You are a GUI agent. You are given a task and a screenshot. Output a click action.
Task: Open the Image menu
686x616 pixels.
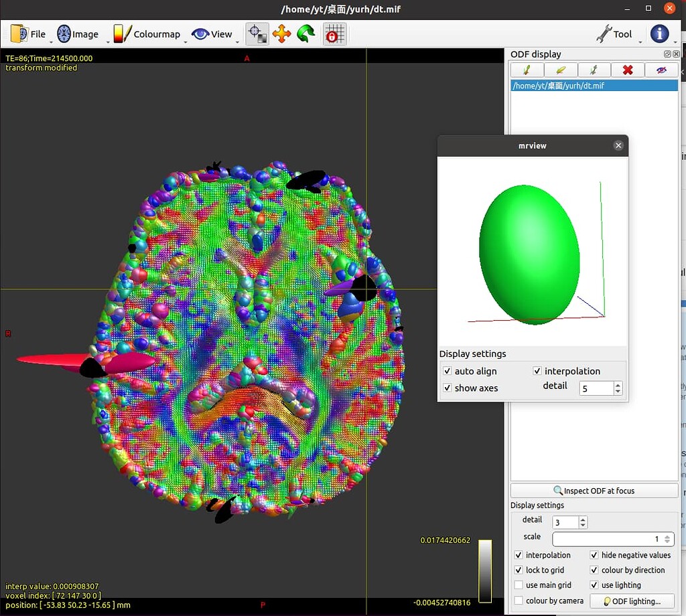(78, 34)
